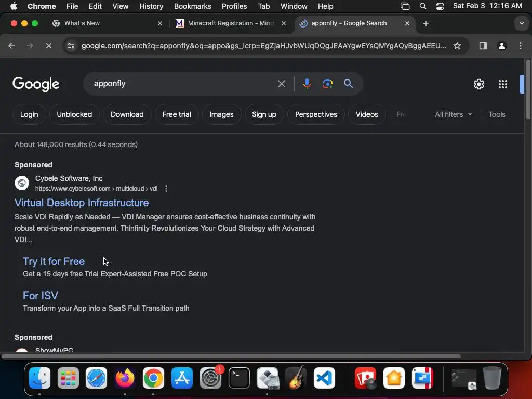Screen dimensions: 532x399
Task: Click the forward navigation arrow
Action: [x=30, y=46]
